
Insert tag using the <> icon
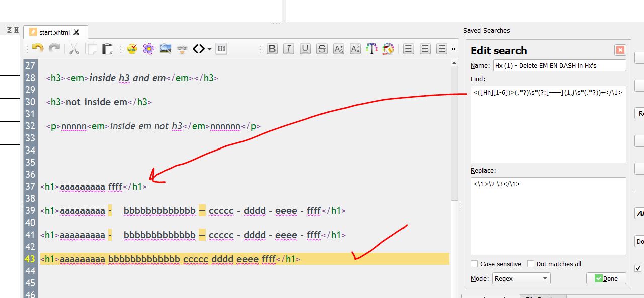pyautogui.click(x=199, y=49)
